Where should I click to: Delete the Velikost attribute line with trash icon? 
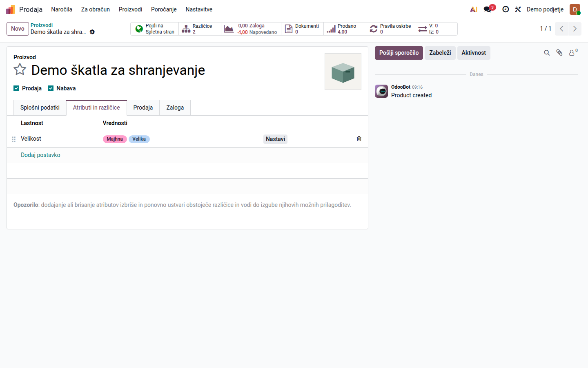click(359, 139)
